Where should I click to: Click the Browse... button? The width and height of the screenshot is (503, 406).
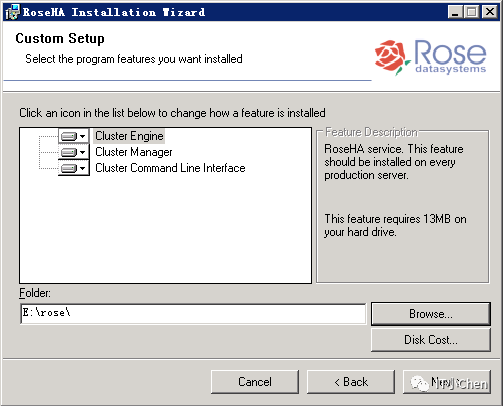pyautogui.click(x=431, y=314)
